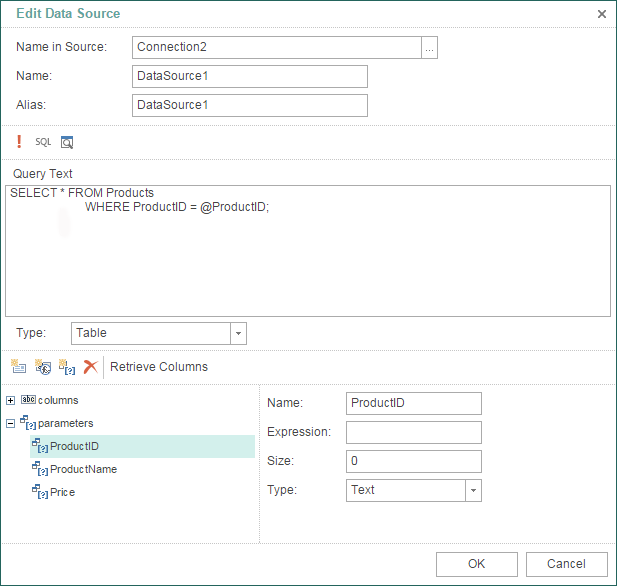Select the ProductID parameter
This screenshot has width=617, height=586.
142,446
